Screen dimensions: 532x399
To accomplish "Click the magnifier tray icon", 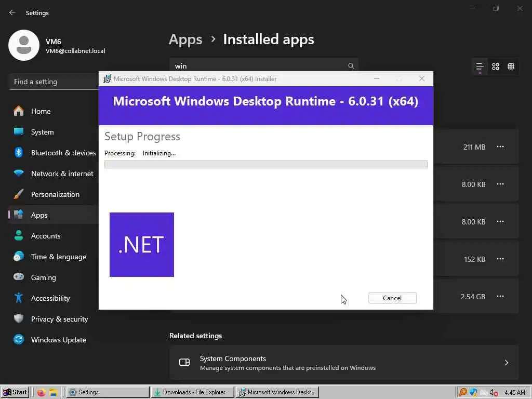I will pos(463,393).
